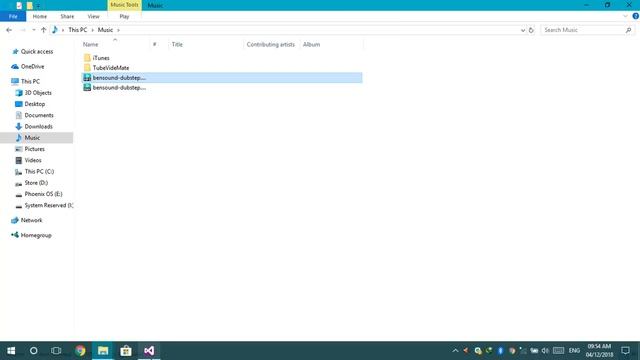Open Help via the question mark icon
640x360 pixels.
(x=636, y=16)
